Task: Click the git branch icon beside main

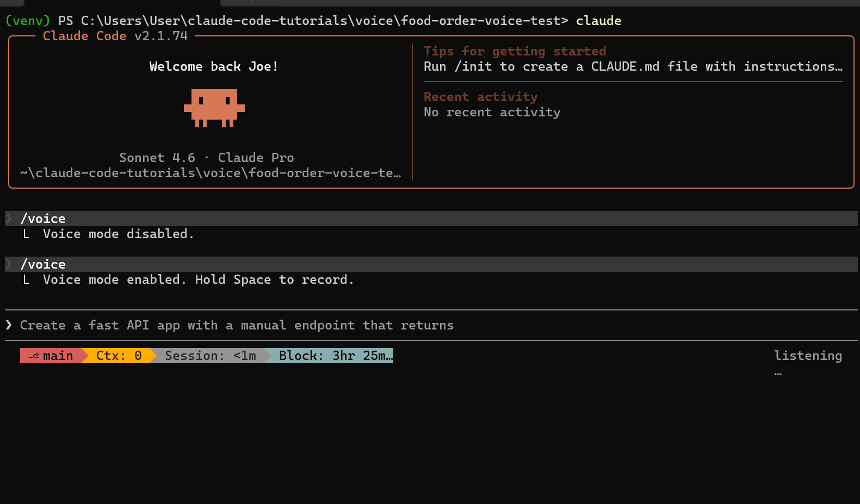Action: pyautogui.click(x=34, y=356)
